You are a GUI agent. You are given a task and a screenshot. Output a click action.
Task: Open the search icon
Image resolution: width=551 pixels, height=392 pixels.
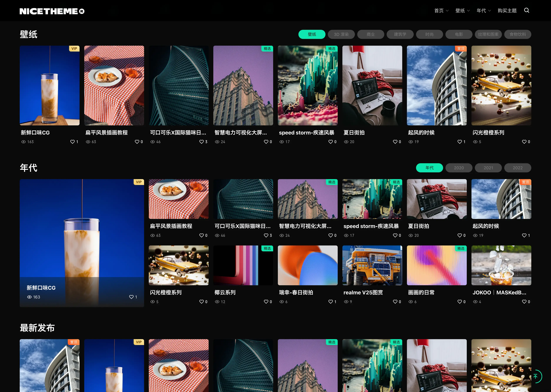tap(527, 10)
